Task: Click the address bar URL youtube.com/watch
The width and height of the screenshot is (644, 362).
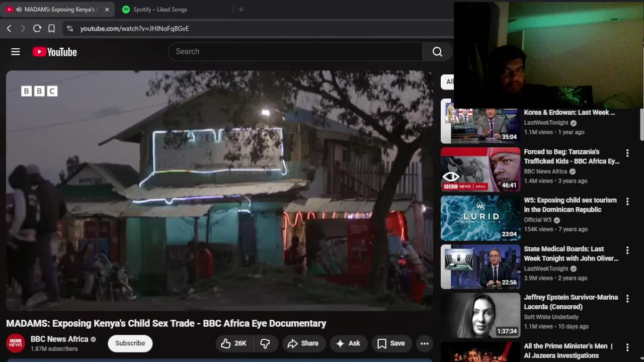Action: [x=134, y=29]
